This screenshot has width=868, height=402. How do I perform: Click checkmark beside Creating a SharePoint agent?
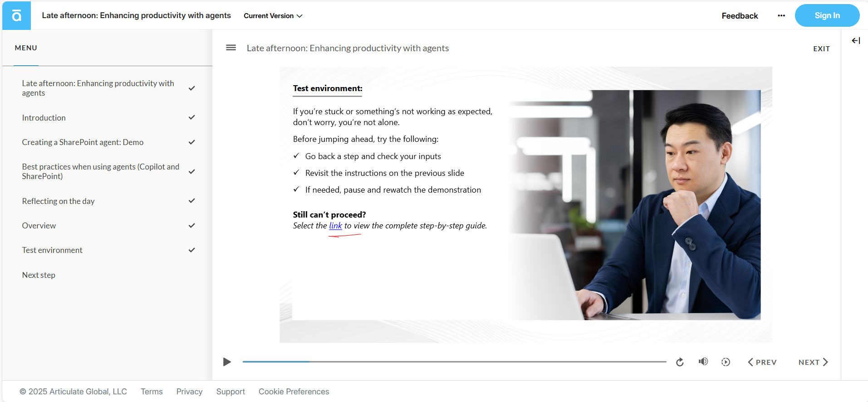tap(191, 142)
